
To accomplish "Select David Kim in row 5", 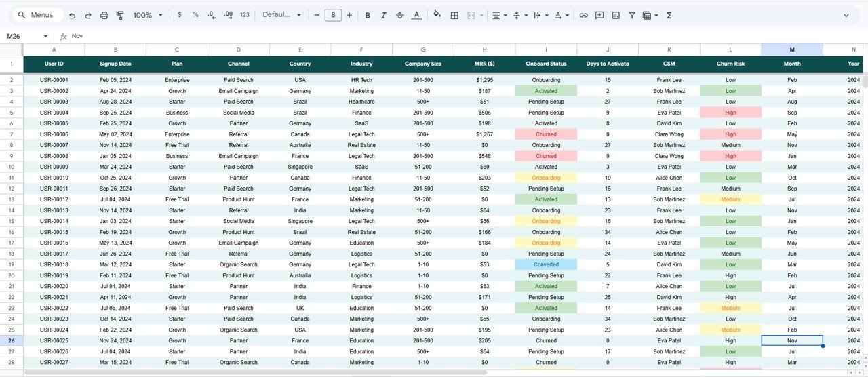I will pos(669,123).
